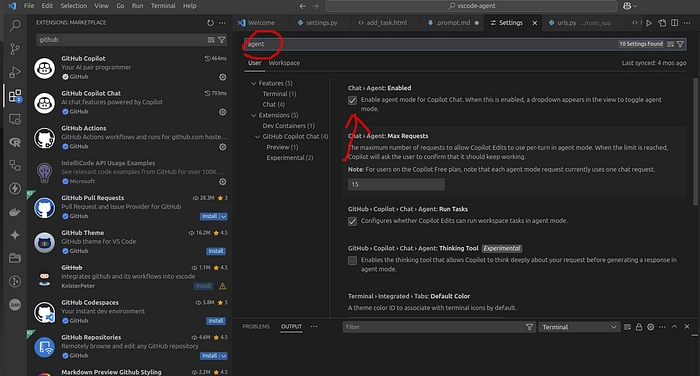Open the File menu
The image size is (700, 376).
coord(29,6)
